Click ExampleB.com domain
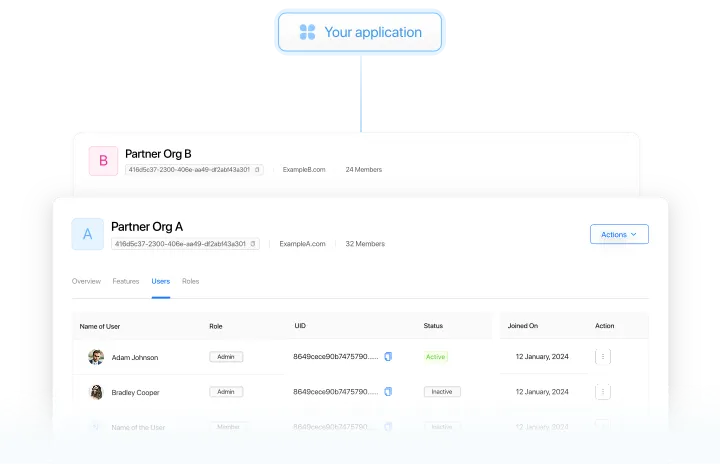 tap(304, 170)
